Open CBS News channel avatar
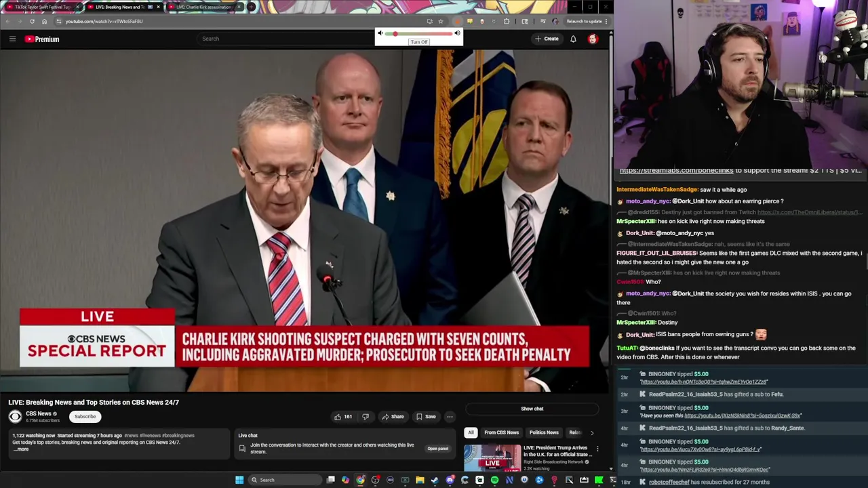Image resolution: width=868 pixels, height=488 pixels. tap(15, 417)
